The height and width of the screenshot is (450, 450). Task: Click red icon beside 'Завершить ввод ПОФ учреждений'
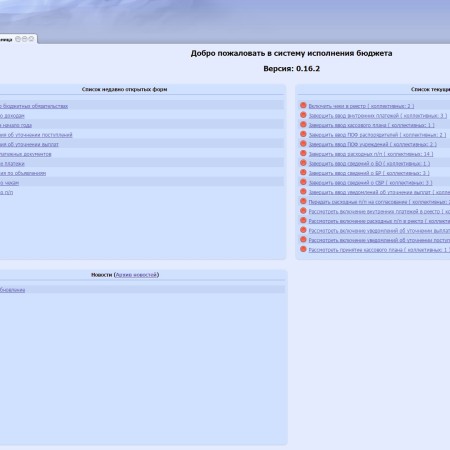click(x=303, y=144)
